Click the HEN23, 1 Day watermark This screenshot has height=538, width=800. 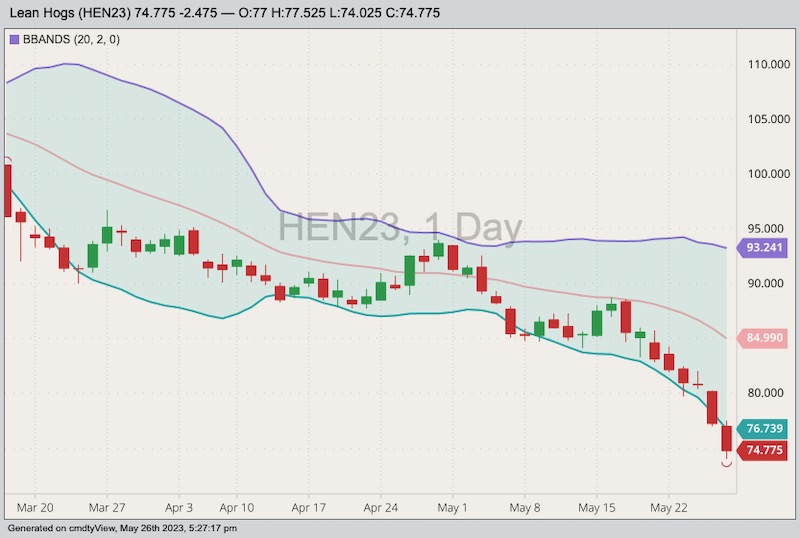pyautogui.click(x=400, y=229)
